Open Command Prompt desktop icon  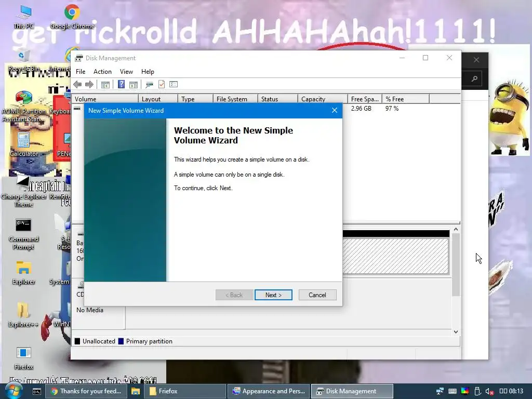tap(23, 234)
